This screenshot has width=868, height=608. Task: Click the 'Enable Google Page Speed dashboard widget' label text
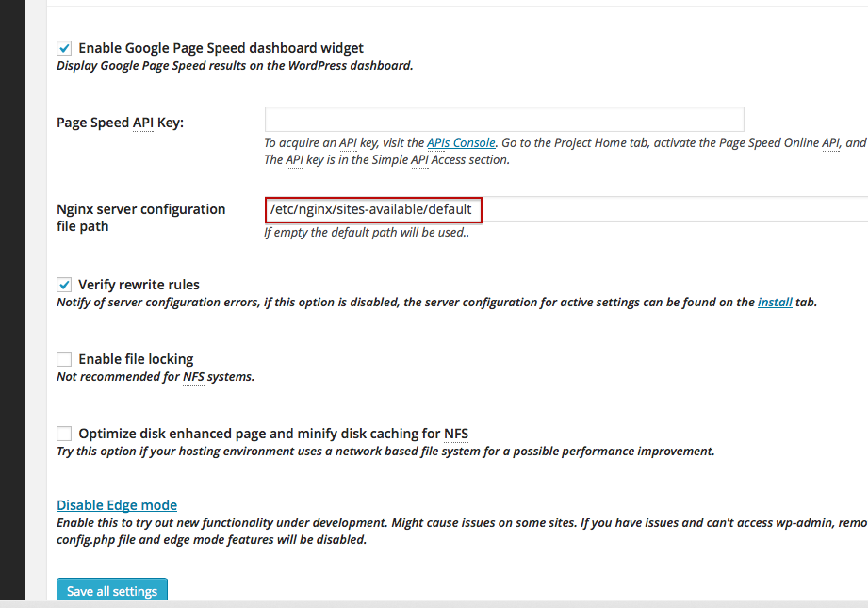coord(221,48)
